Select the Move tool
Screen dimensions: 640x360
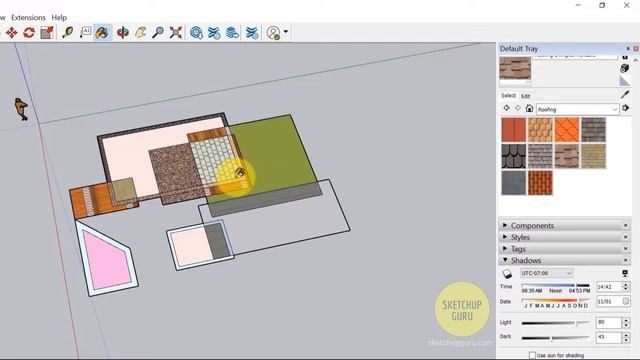point(11,33)
